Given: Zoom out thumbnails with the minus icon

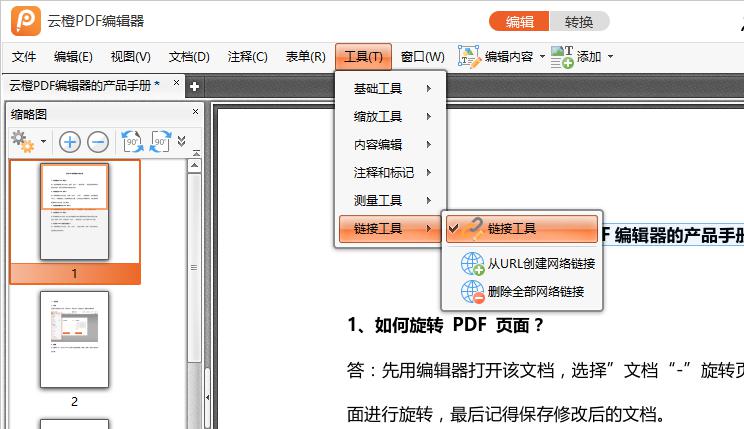Looking at the screenshot, I should tap(98, 142).
